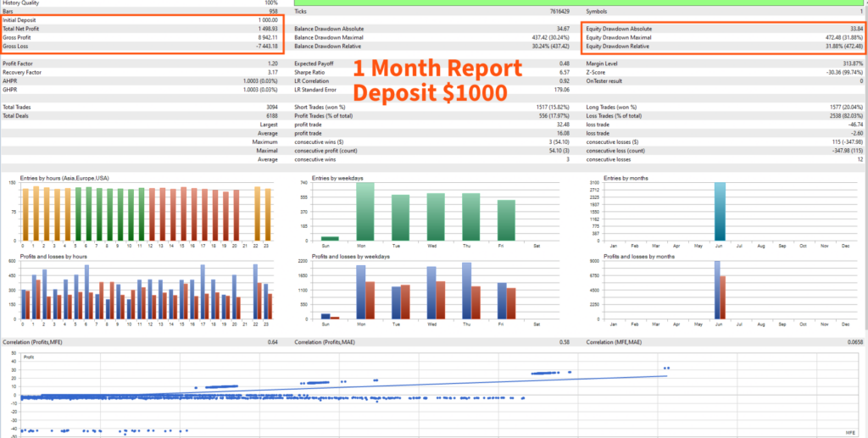
Task: Select the Profits and losses by weekdays title
Action: pyautogui.click(x=351, y=257)
